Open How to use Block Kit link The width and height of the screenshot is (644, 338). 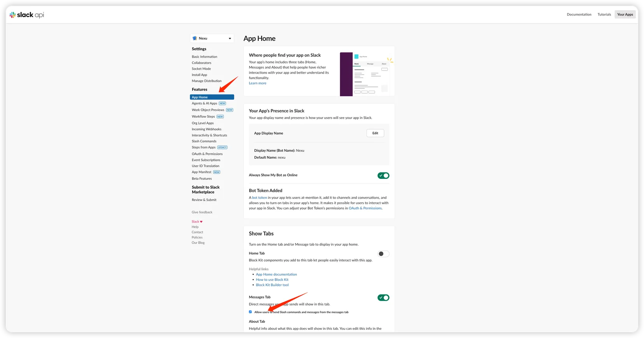tap(272, 280)
